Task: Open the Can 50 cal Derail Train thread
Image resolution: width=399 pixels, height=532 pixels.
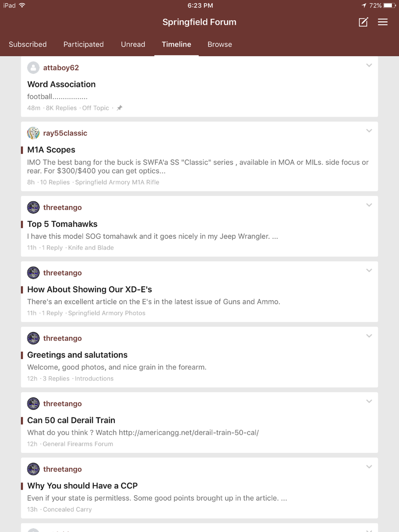Action: coord(71,420)
